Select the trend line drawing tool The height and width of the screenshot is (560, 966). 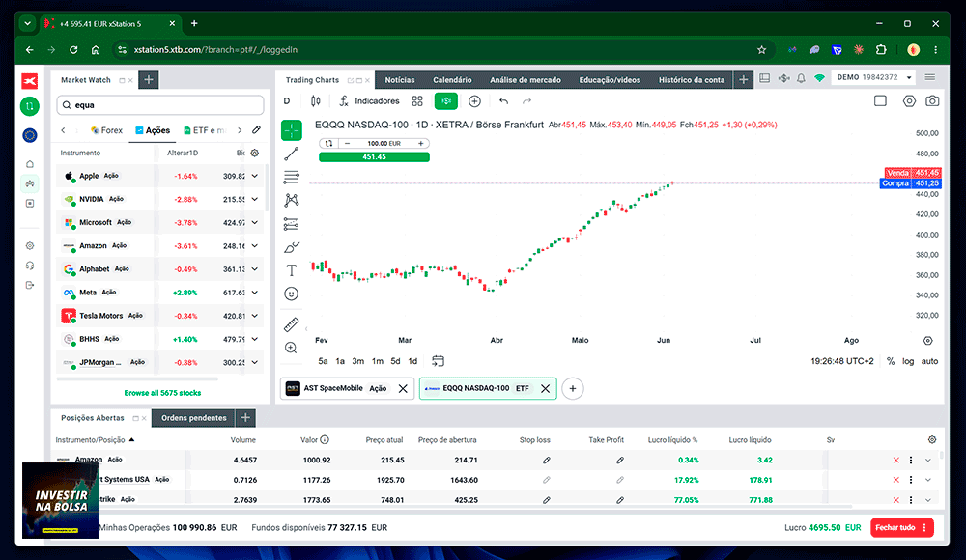pos(292,154)
